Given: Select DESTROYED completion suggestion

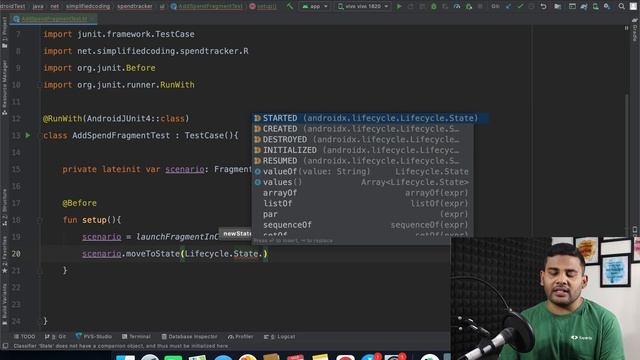Looking at the screenshot, I should click(362, 139).
